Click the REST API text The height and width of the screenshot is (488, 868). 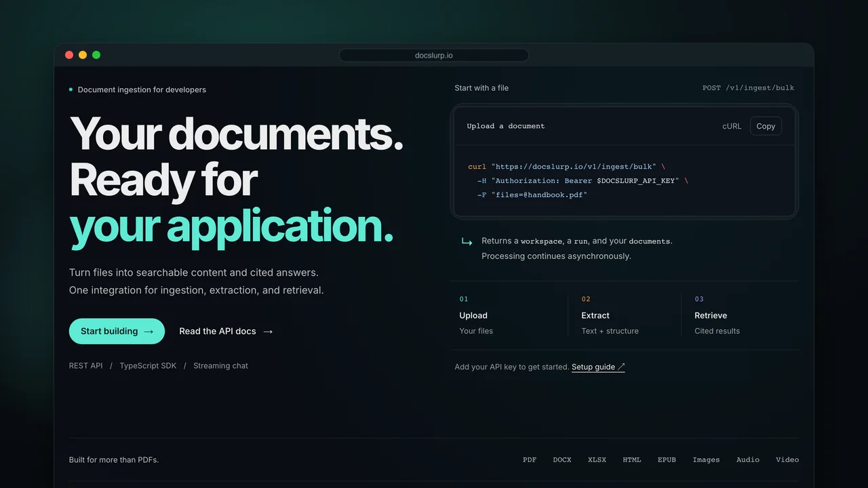pyautogui.click(x=86, y=366)
